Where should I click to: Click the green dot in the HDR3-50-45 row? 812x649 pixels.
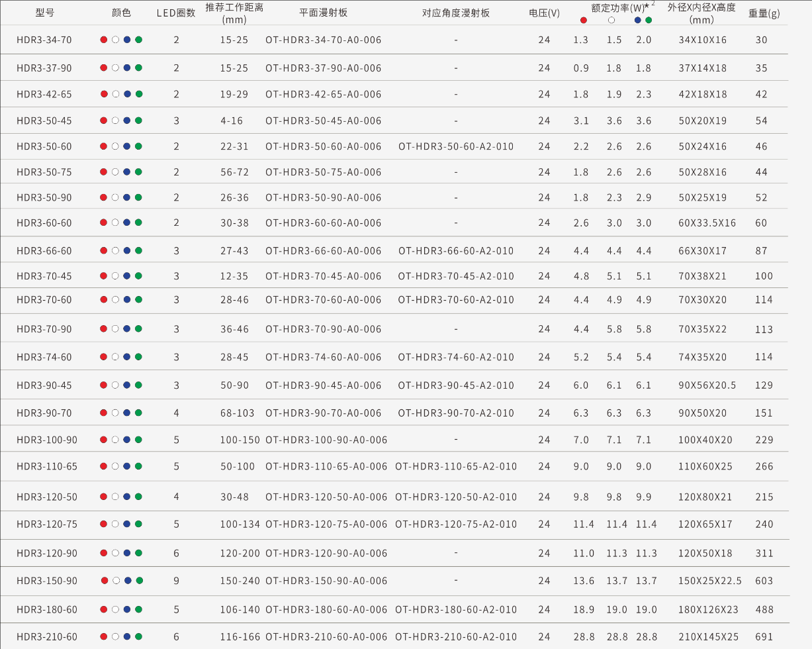click(138, 121)
